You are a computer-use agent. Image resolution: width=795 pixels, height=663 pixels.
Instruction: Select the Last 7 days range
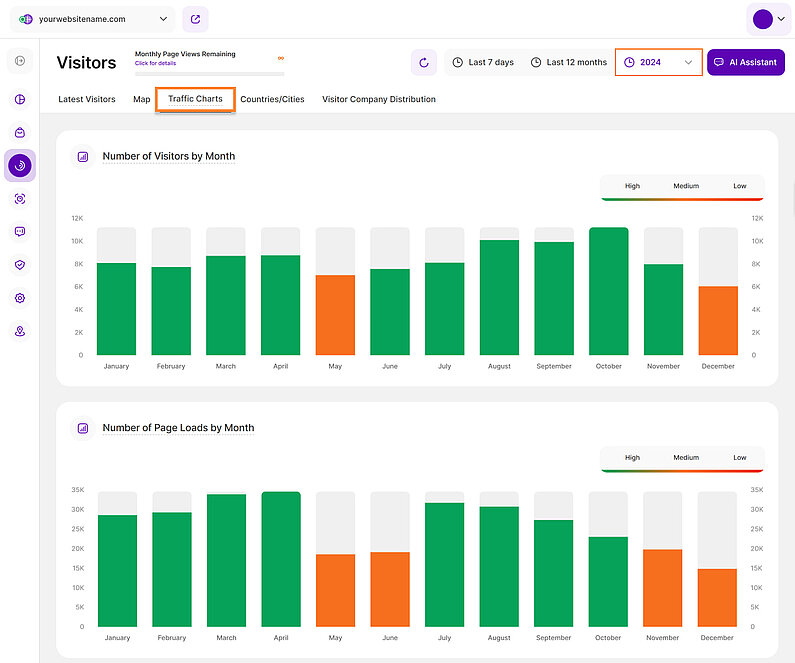[x=483, y=62]
